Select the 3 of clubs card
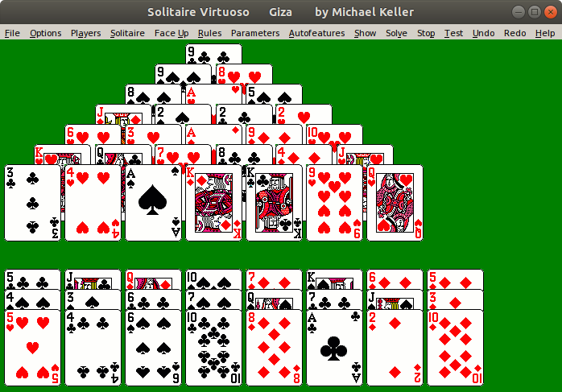This screenshot has height=392, width=562. 33,203
